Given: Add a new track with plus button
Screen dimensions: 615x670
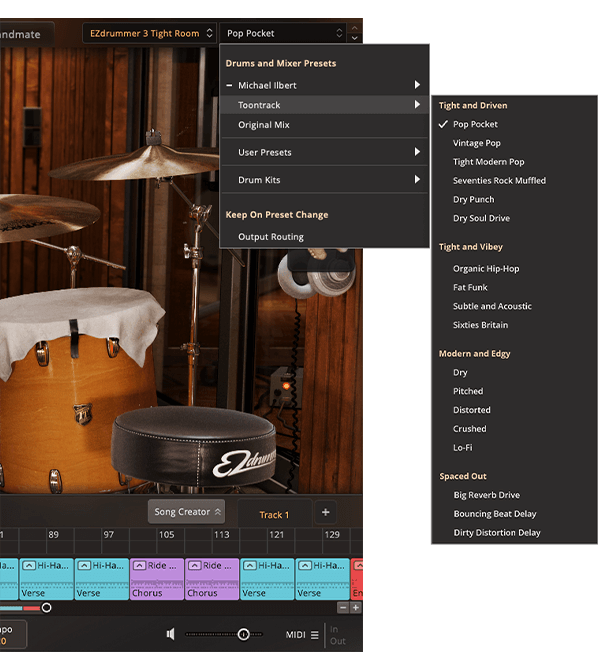Looking at the screenshot, I should (x=325, y=513).
